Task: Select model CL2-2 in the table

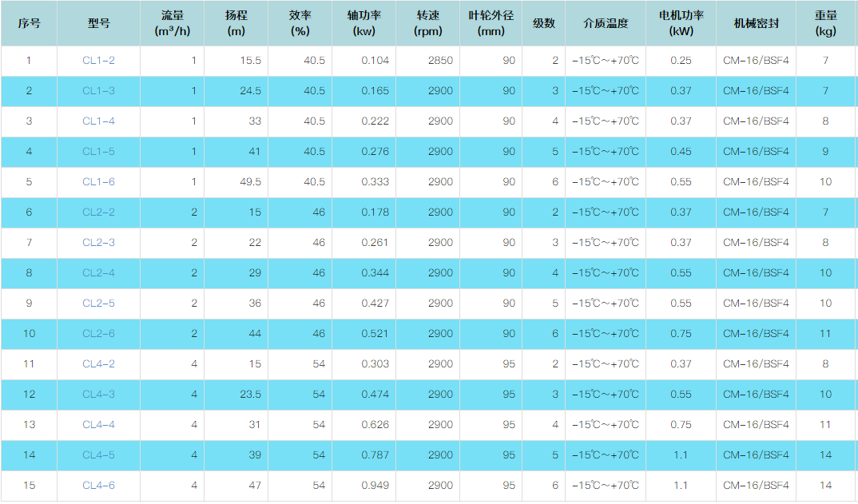Action: point(98,212)
